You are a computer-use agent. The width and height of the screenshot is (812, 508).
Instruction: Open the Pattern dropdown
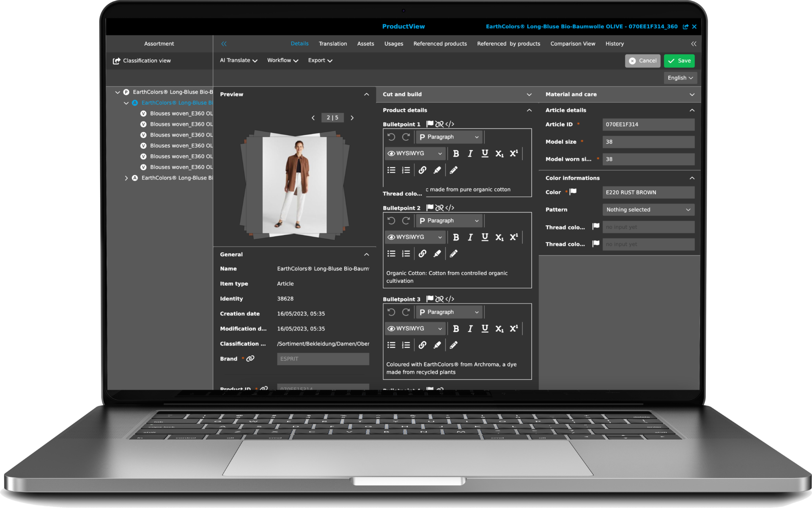click(x=648, y=210)
